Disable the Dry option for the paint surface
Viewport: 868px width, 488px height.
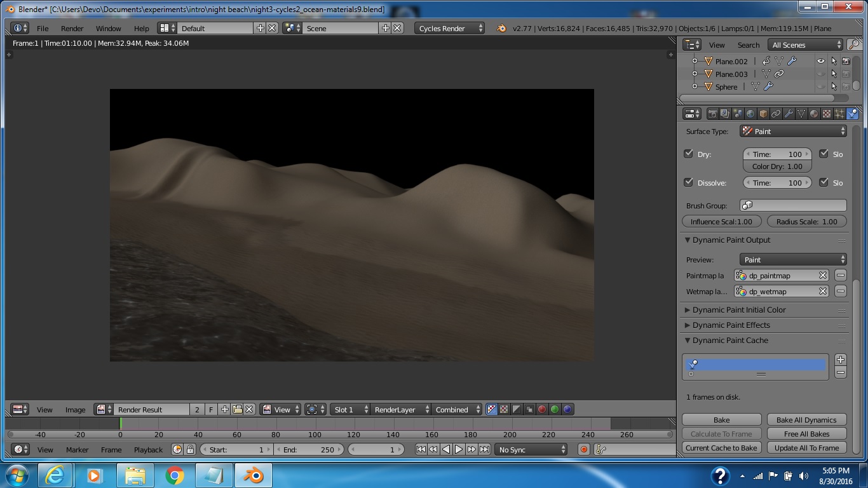[688, 154]
